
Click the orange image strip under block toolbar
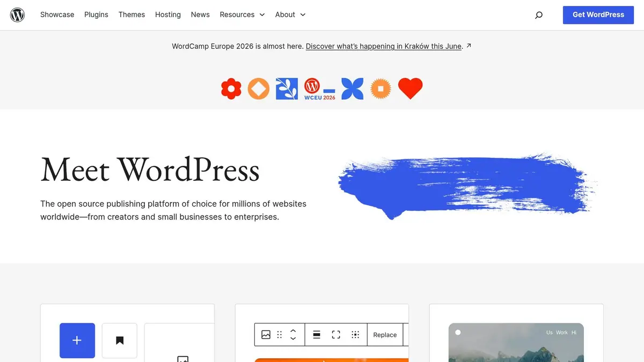click(331, 360)
